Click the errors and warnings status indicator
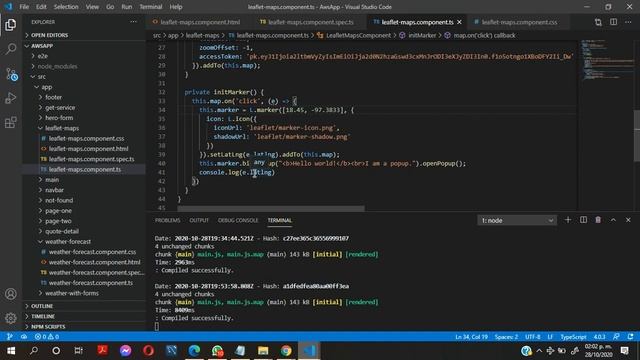The image size is (640, 360). click(x=47, y=337)
